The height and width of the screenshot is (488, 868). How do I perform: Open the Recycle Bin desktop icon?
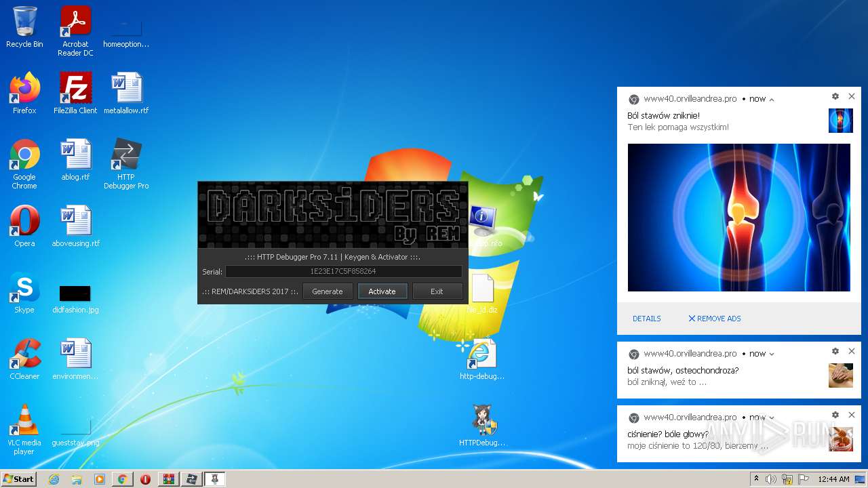[x=24, y=27]
